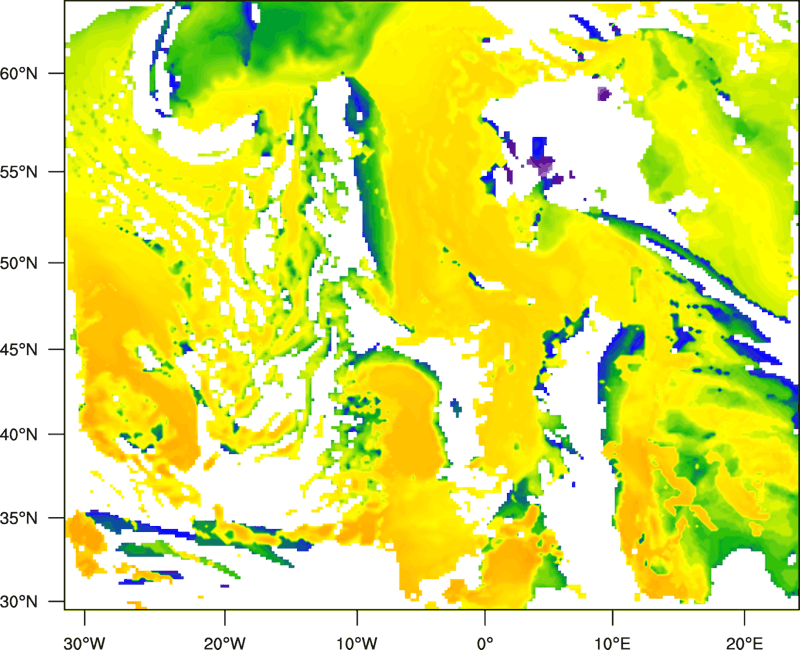Click the 20°W longitude label
This screenshot has width=800, height=650.
225,643
